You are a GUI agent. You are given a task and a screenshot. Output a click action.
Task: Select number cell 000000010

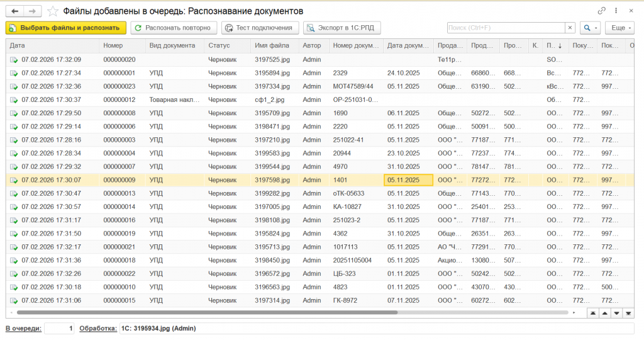122,287
